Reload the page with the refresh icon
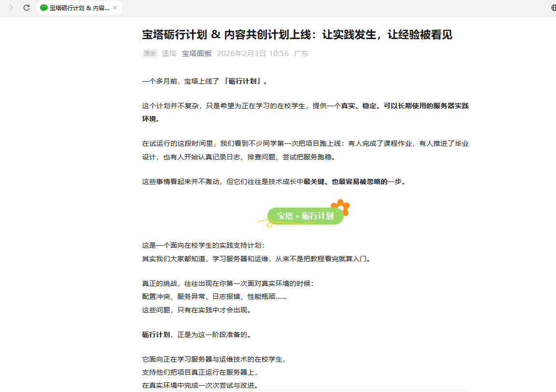Viewport: 556px width, 392px height. coord(27,8)
